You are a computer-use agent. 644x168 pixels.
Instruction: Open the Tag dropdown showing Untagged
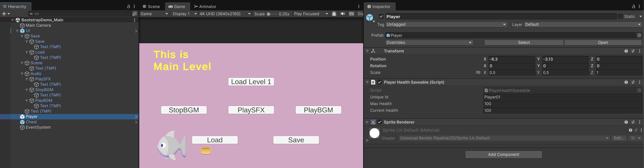446,24
